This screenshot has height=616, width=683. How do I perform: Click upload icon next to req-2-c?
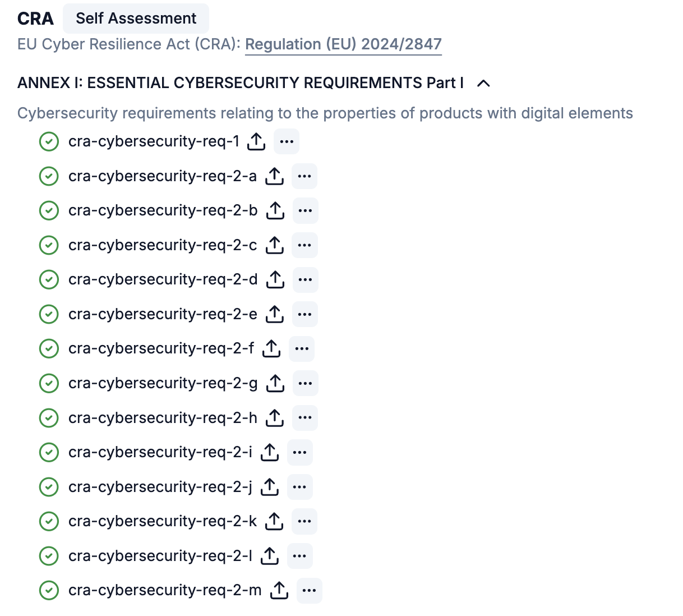point(274,245)
